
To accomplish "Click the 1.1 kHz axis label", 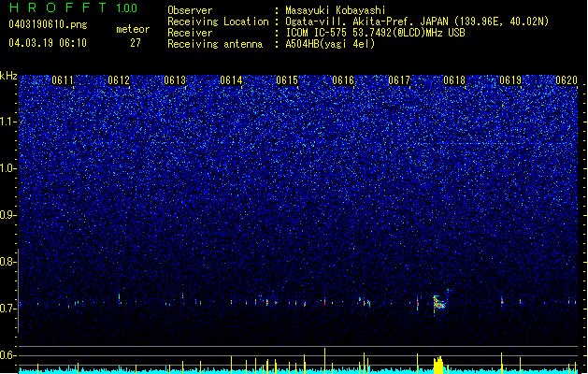I will [8, 122].
